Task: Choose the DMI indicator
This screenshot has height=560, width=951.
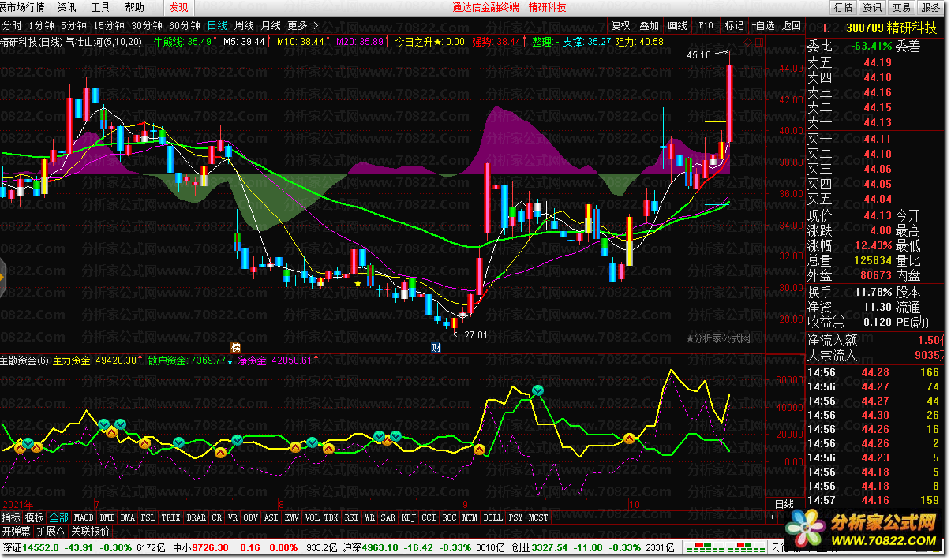Action: (107, 517)
